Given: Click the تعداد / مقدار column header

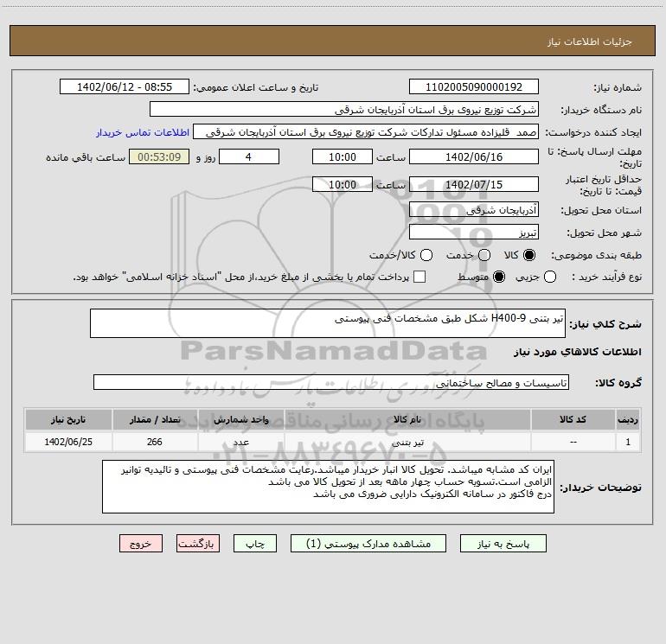Looking at the screenshot, I should tap(155, 420).
